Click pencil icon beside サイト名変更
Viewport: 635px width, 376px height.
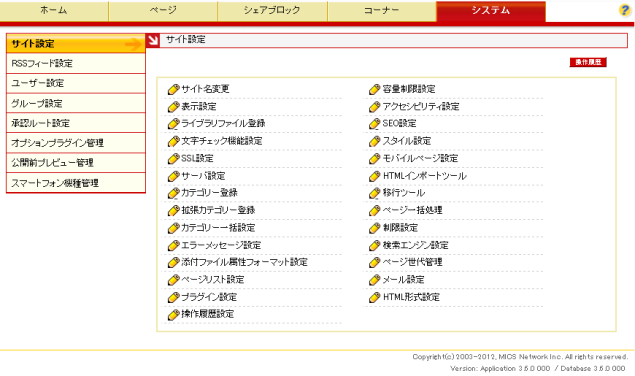tap(173, 90)
